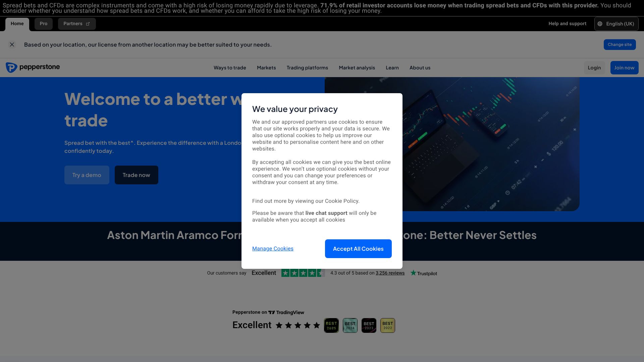The image size is (644, 362).
Task: Expand the Ways to trade menu
Action: coord(230,68)
